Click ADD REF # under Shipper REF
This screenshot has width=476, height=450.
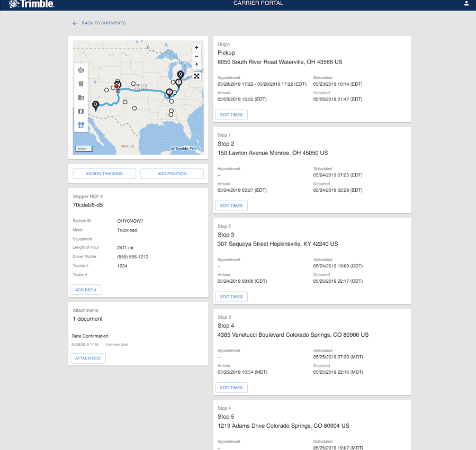pos(85,290)
